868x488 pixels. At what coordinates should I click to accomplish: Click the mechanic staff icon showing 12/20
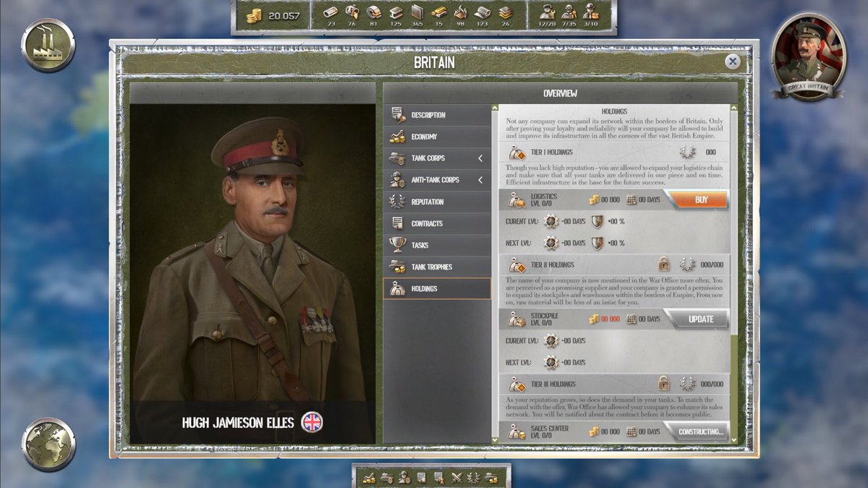click(x=548, y=12)
